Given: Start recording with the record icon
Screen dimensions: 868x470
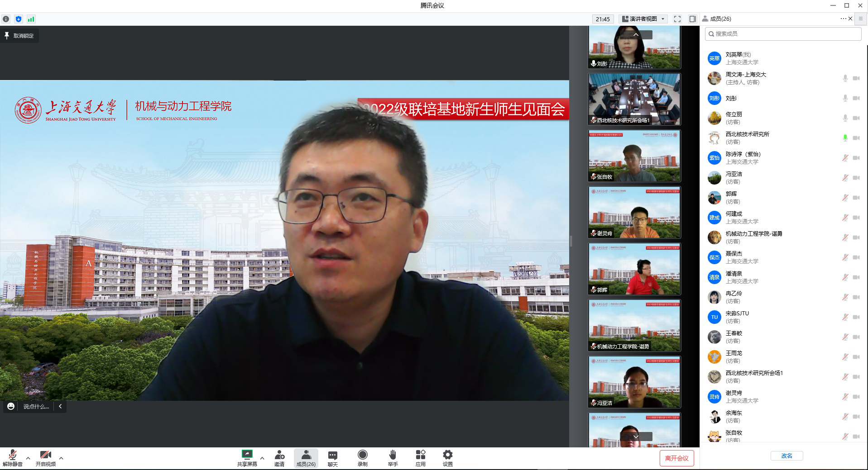Looking at the screenshot, I should 362,455.
